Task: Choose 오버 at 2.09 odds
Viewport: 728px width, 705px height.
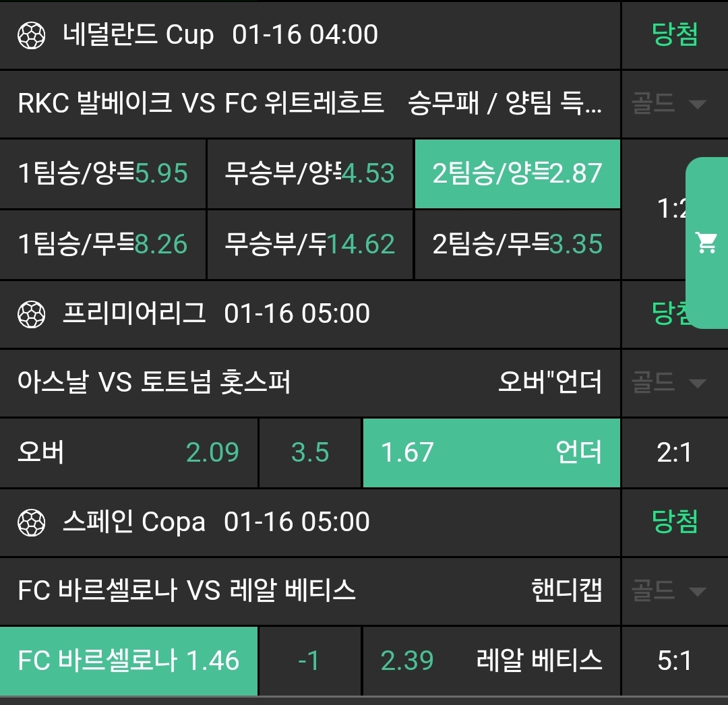Action: coord(128,452)
